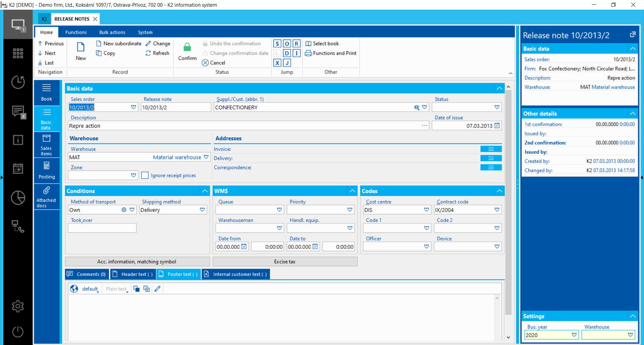Image resolution: width=644 pixels, height=345 pixels.
Task: Open Sales items section
Action: [x=47, y=145]
